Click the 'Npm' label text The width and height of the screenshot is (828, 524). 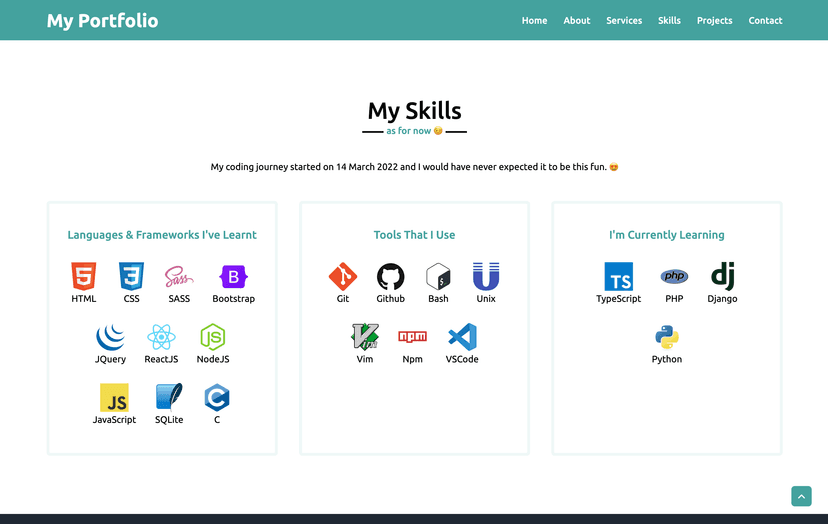click(x=412, y=359)
